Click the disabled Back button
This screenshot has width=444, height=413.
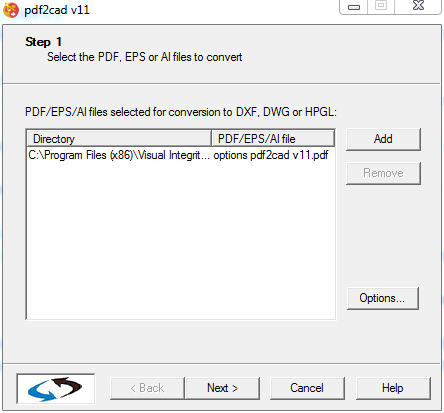147,388
